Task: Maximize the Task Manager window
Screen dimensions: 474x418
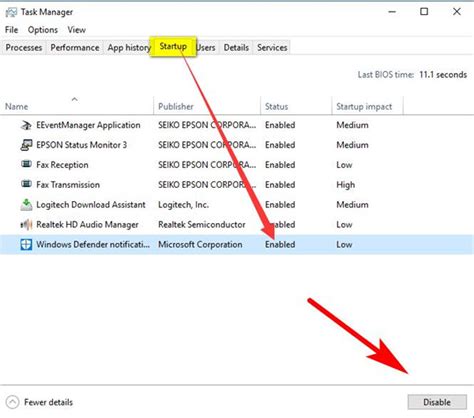Action: (424, 12)
